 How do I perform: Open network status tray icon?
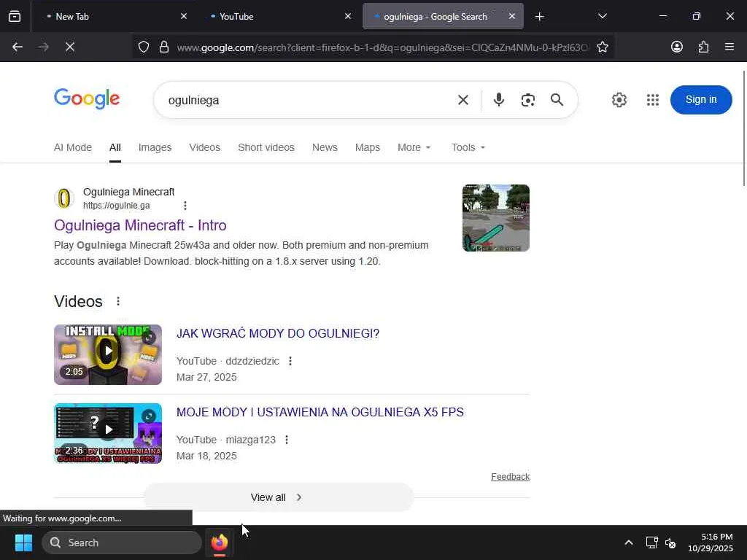(651, 542)
